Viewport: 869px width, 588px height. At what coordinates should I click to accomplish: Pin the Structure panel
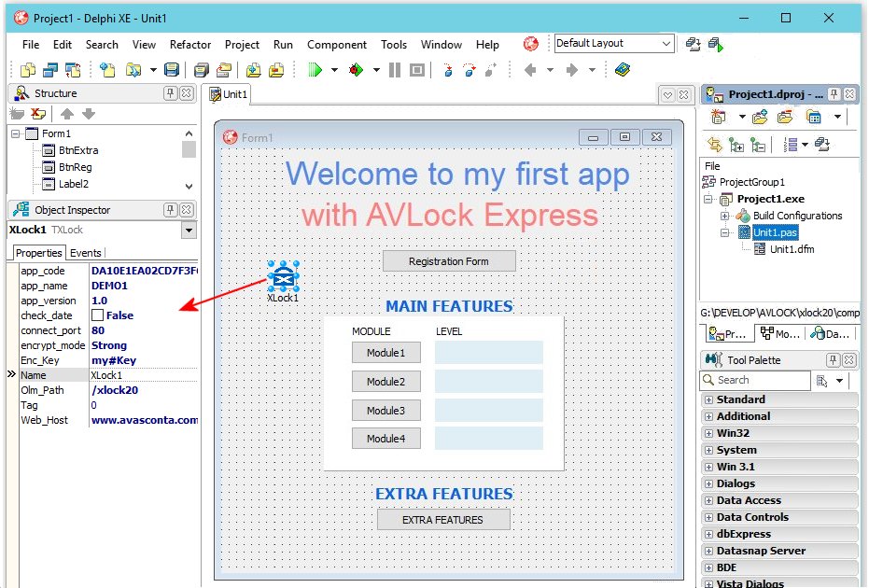coord(171,93)
